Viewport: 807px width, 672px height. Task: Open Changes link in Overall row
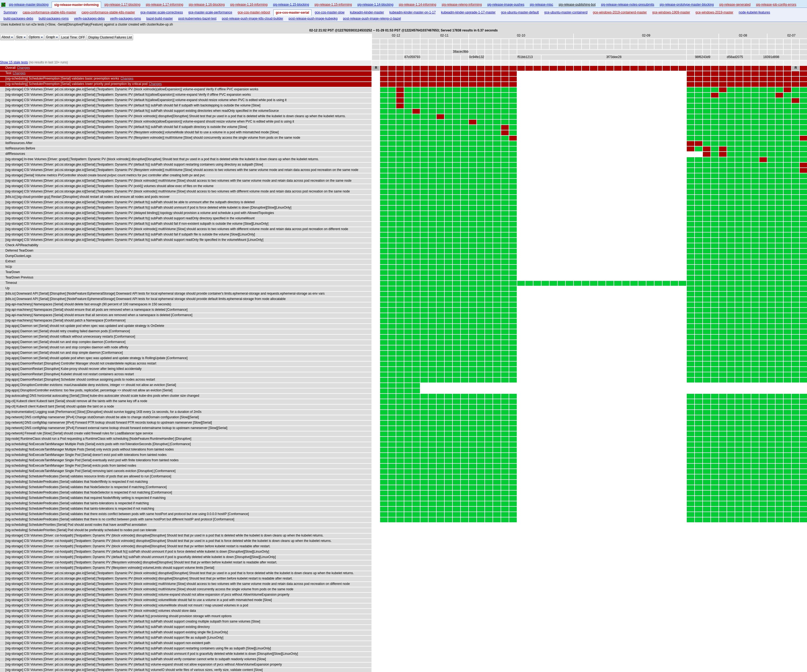point(23,67)
